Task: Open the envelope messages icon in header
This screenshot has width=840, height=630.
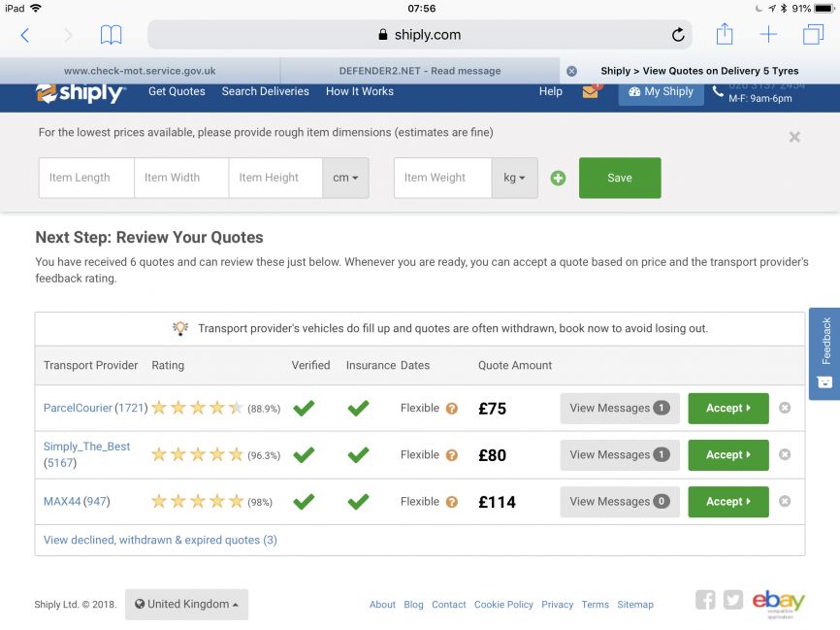Action: tap(592, 90)
